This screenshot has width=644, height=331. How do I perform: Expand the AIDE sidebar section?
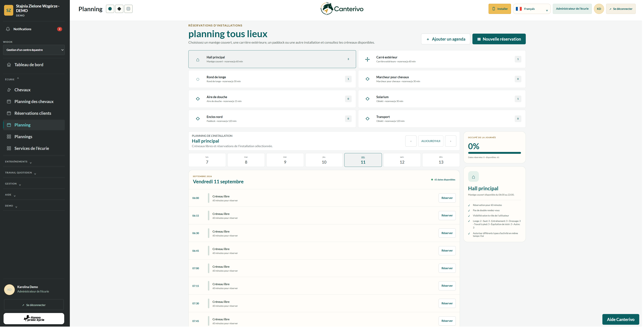[10, 195]
